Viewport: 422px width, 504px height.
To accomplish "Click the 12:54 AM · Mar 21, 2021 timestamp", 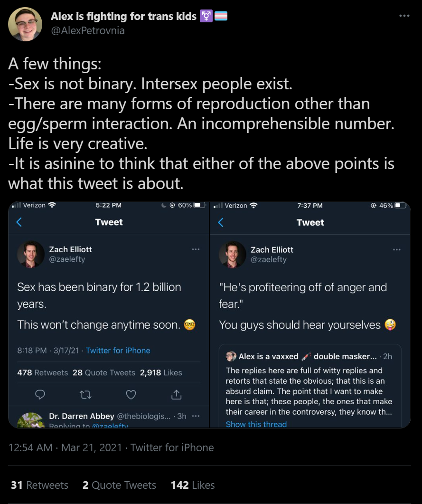I will 65,447.
